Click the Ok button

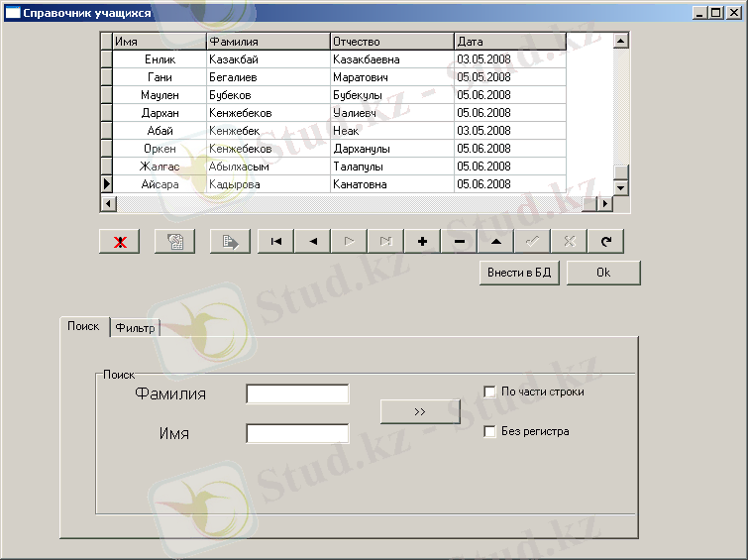coord(603,273)
